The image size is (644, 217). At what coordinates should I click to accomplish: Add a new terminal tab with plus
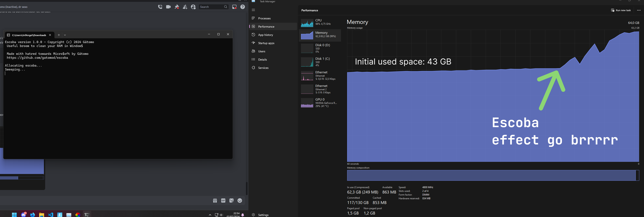pos(59,35)
